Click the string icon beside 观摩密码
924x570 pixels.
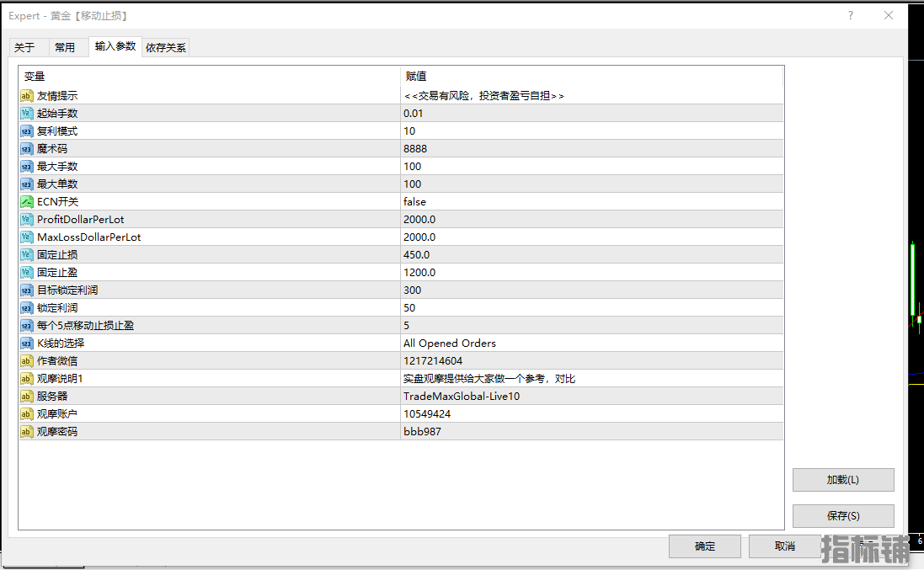(x=26, y=431)
